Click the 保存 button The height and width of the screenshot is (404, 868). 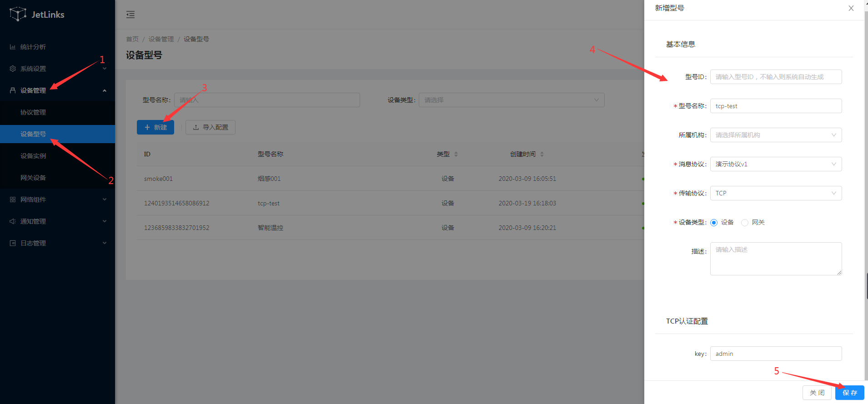tap(849, 393)
